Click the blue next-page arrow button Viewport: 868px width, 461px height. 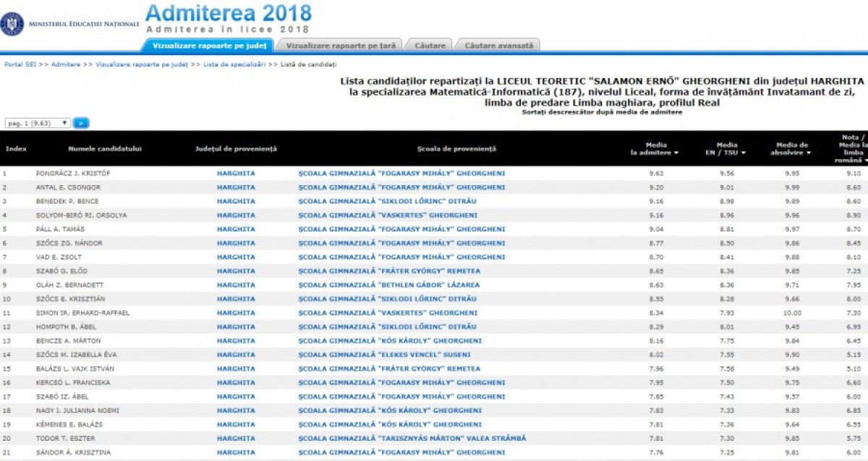pyautogui.click(x=80, y=123)
